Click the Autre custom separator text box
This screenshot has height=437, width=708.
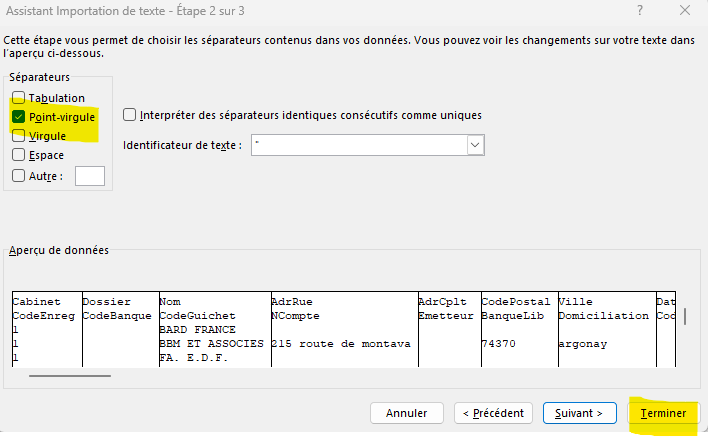click(x=90, y=176)
